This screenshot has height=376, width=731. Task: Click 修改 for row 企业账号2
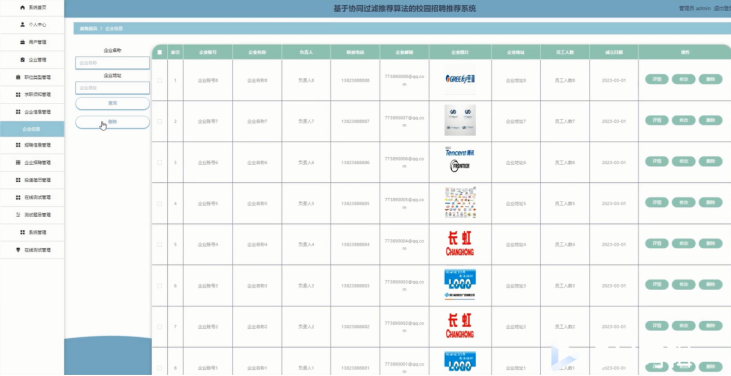click(x=684, y=326)
